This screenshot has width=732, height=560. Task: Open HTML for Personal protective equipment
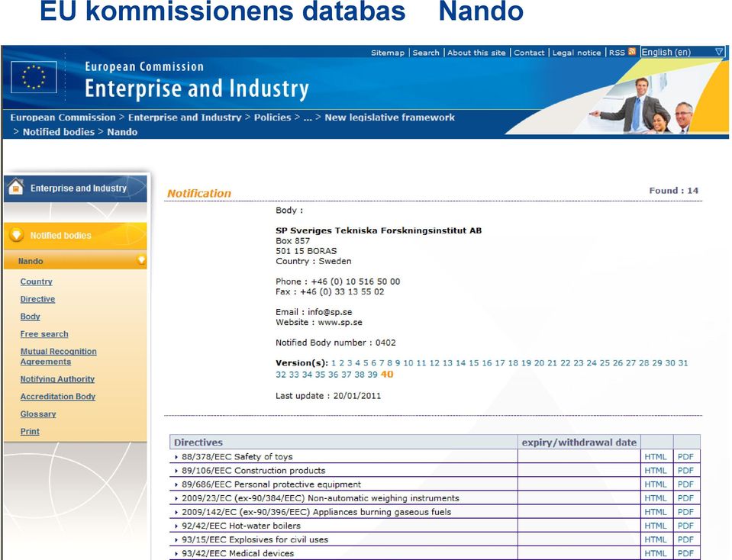point(656,484)
